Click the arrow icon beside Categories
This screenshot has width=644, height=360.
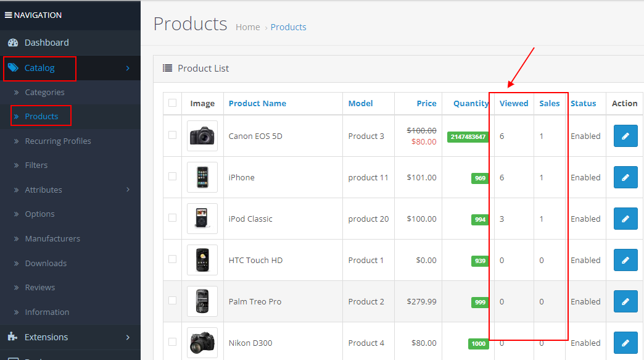pyautogui.click(x=17, y=93)
